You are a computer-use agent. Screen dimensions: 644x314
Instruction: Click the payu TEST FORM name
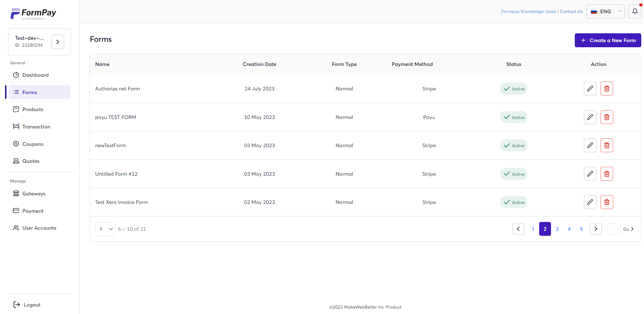click(116, 117)
